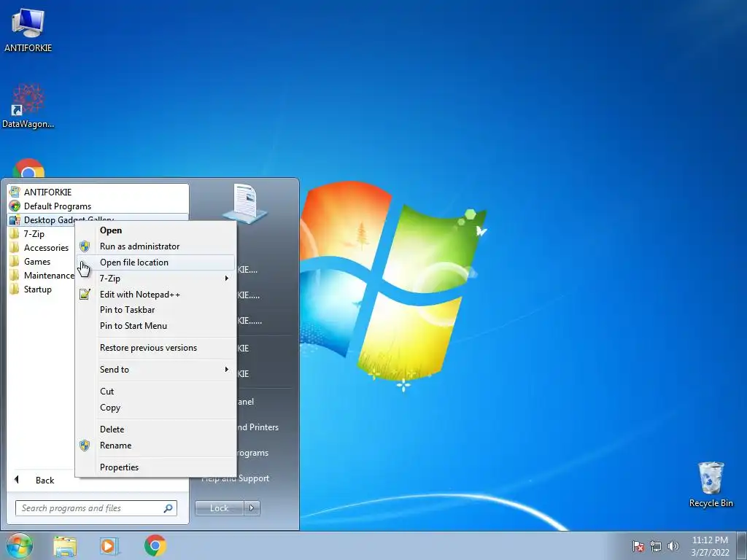Viewport: 747px width, 560px height.
Task: Expand the 7-Zip submenu in context menu
Action: coord(155,278)
